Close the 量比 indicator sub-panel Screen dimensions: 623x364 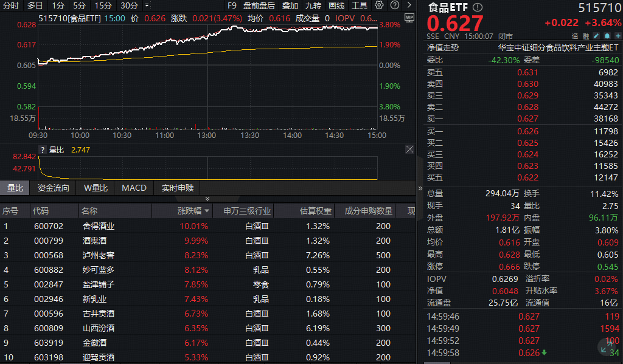click(409, 149)
